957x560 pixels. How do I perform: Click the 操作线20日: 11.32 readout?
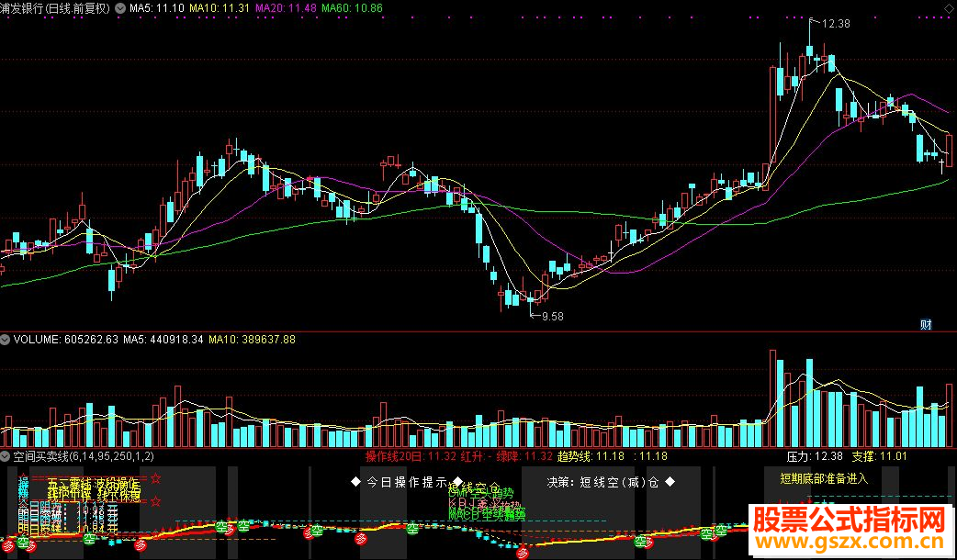(x=411, y=455)
